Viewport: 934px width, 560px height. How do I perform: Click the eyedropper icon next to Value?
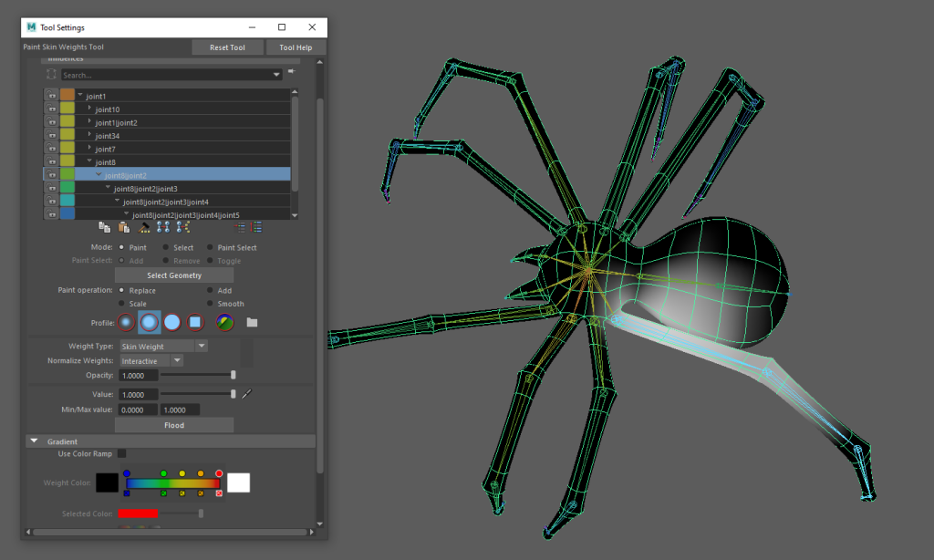click(246, 394)
